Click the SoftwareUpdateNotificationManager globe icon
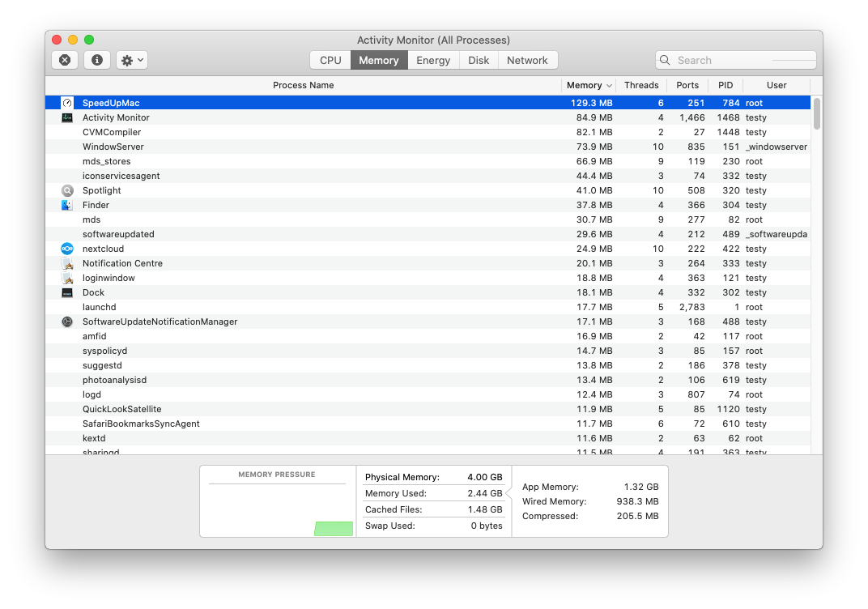 pyautogui.click(x=67, y=322)
